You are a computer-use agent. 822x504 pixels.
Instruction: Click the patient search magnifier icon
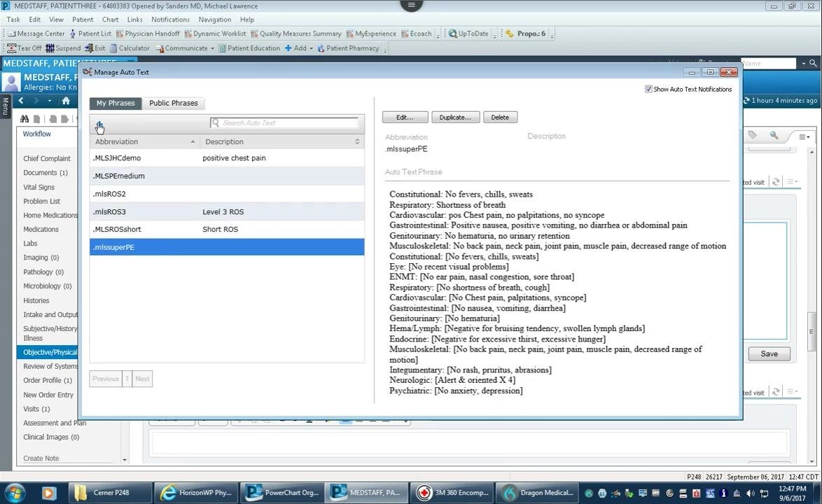(x=813, y=63)
